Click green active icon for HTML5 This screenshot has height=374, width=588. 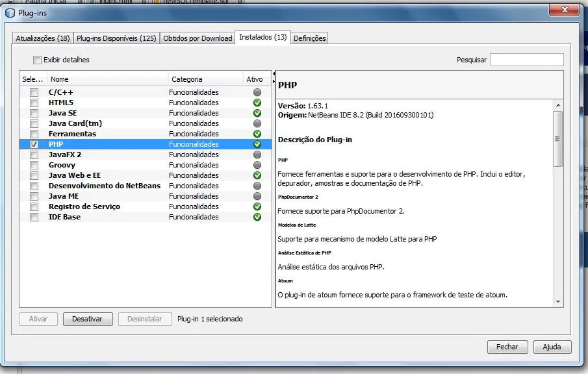pyautogui.click(x=257, y=103)
